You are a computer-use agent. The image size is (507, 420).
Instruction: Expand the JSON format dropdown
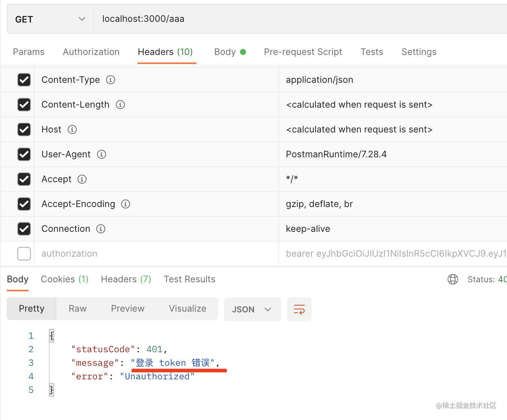(252, 309)
